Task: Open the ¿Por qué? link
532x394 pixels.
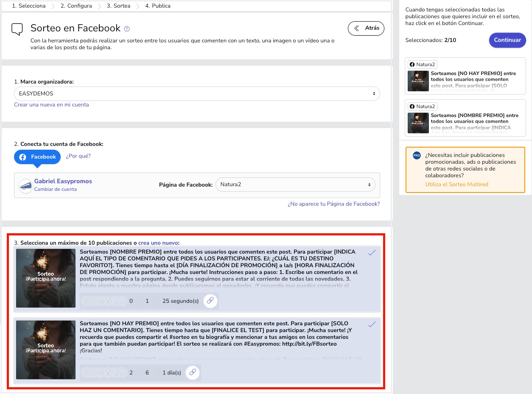Action: click(78, 156)
